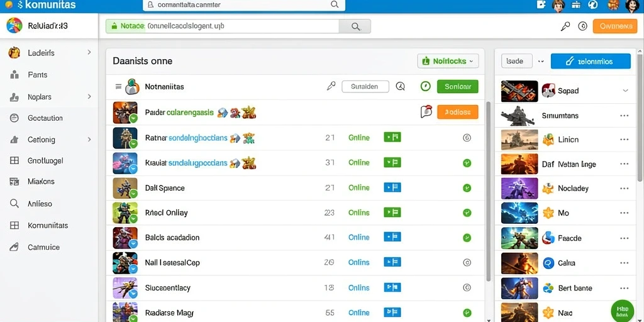
Task: Toggle the green check in Balcis acadadion row
Action: click(x=467, y=237)
